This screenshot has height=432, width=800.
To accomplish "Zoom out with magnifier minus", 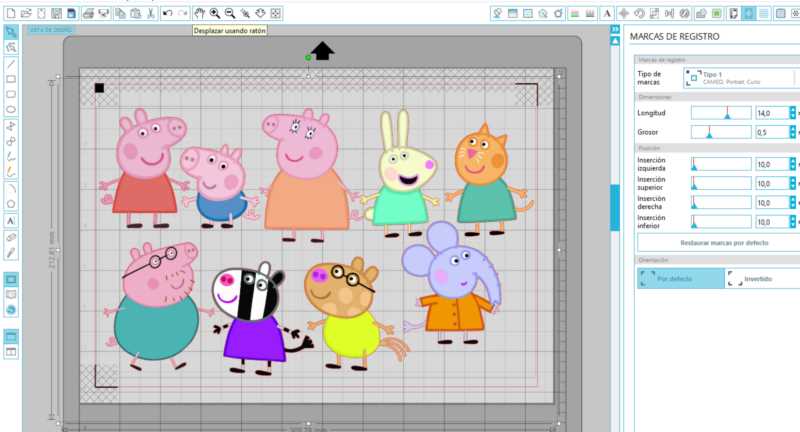I will click(230, 13).
